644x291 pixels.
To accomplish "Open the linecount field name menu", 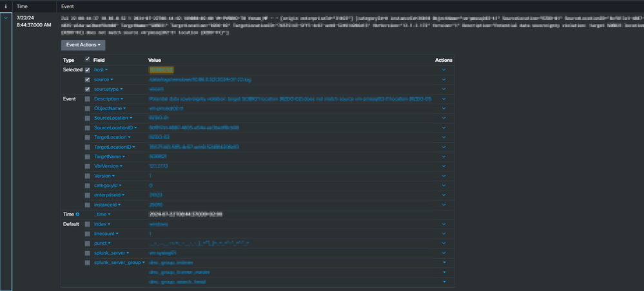I will click(x=106, y=234).
